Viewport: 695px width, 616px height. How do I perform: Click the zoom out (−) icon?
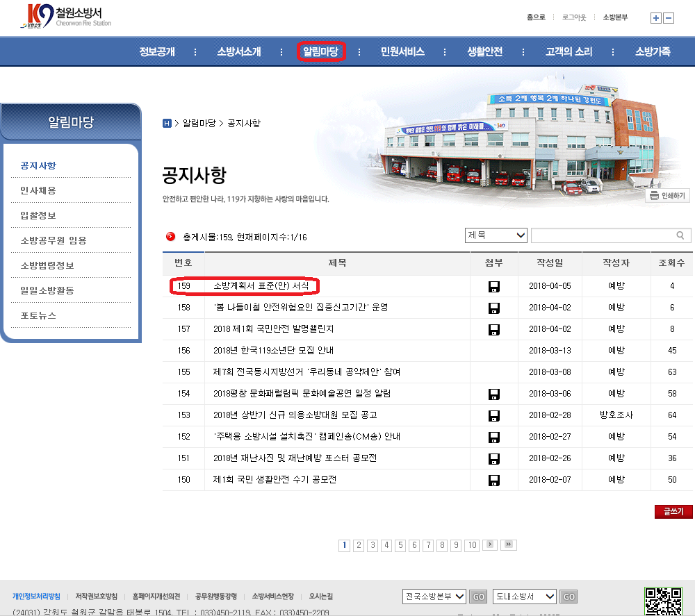tap(668, 18)
